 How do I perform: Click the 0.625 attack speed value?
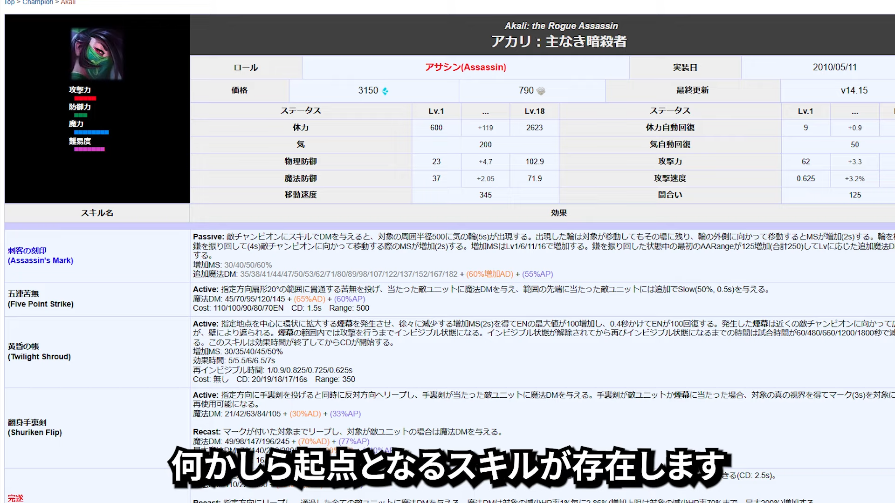click(x=805, y=179)
